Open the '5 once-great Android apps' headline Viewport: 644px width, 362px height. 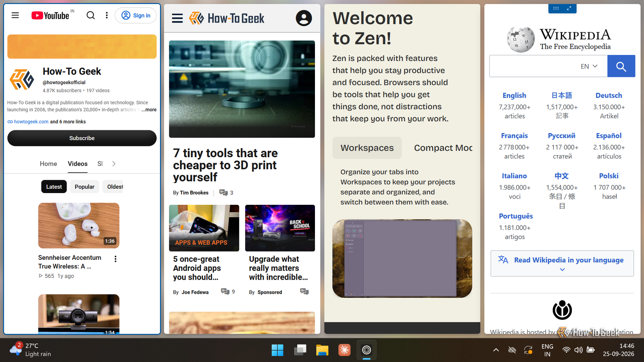click(197, 268)
